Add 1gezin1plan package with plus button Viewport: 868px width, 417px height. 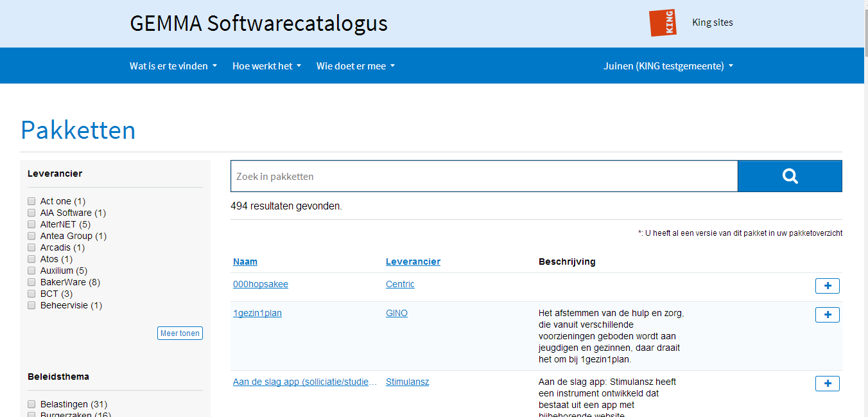[x=828, y=315]
